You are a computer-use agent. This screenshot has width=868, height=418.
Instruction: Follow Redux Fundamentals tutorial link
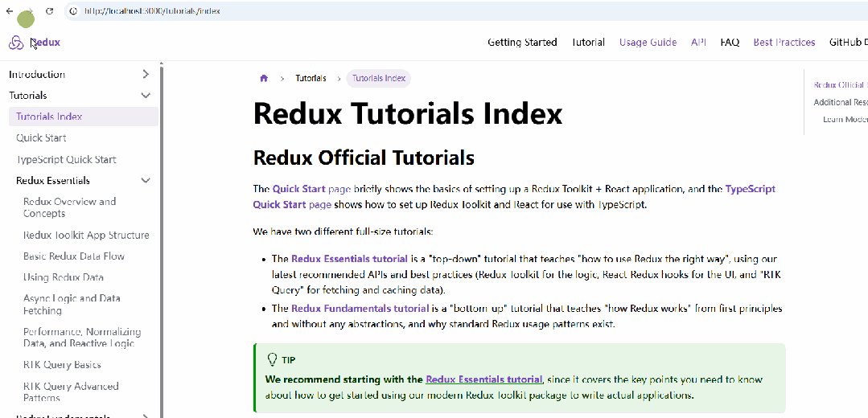(360, 308)
